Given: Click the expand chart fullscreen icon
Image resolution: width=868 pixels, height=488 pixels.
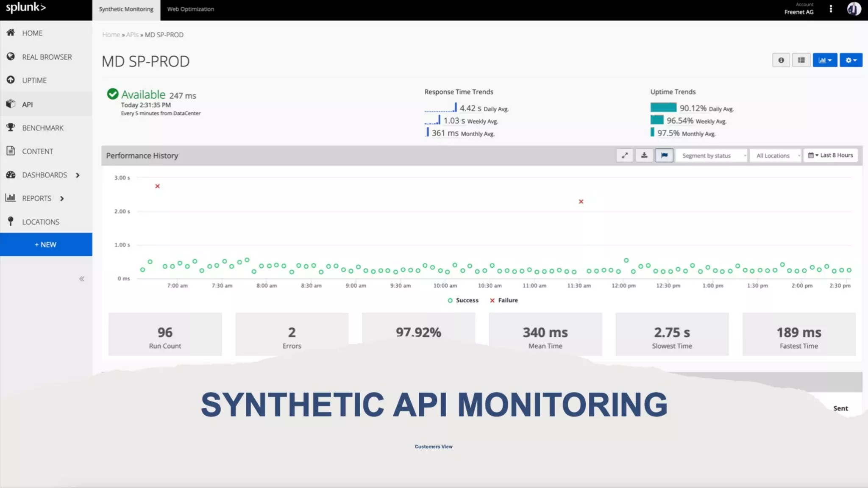Looking at the screenshot, I should pyautogui.click(x=625, y=155).
